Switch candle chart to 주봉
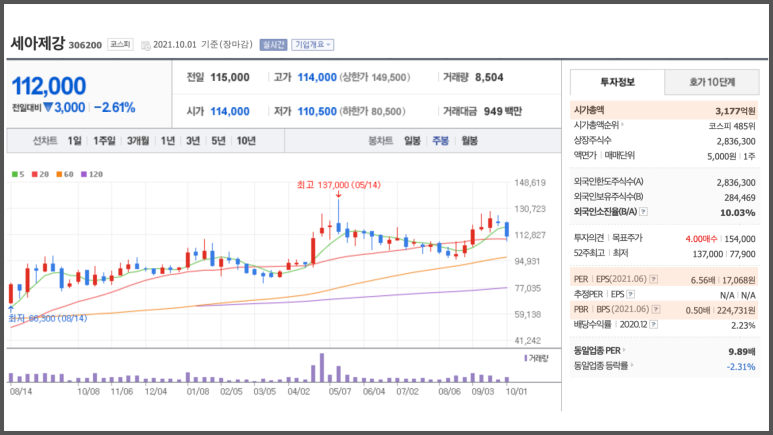This screenshot has height=435, width=773. [440, 141]
